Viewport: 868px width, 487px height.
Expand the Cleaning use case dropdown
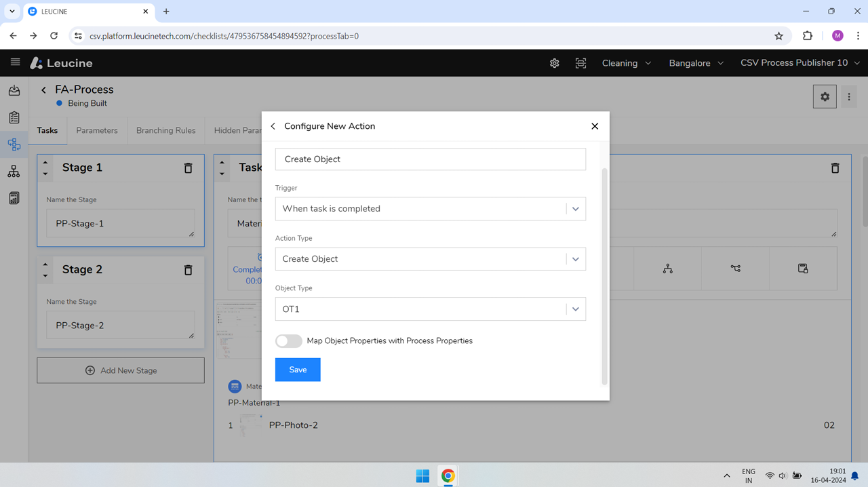tap(627, 63)
